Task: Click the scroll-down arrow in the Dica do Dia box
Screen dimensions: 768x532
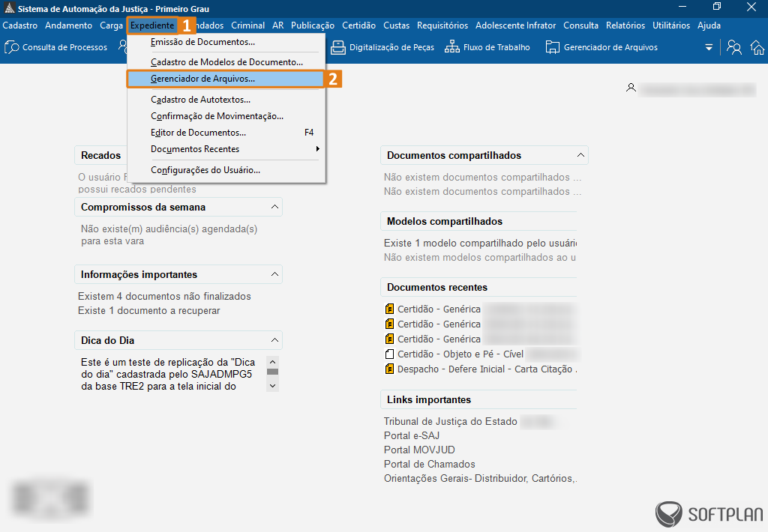Action: coord(273,386)
